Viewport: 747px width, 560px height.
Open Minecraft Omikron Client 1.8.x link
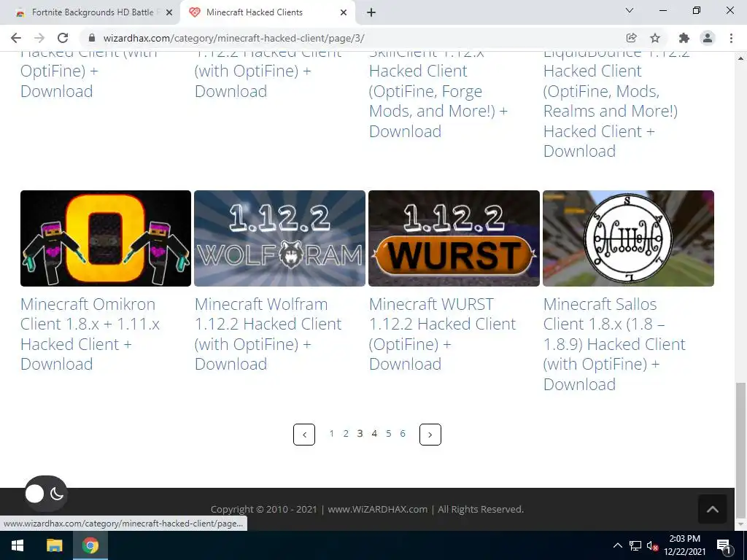coord(90,334)
